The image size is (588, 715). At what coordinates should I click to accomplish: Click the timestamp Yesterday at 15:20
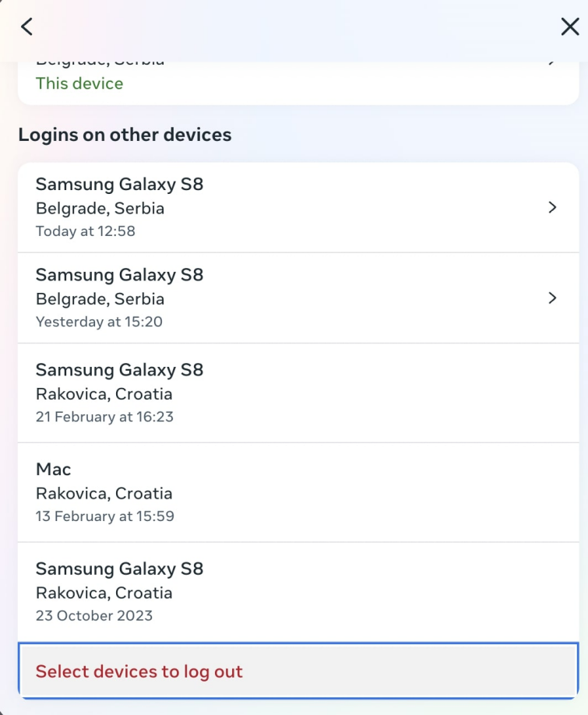click(100, 321)
